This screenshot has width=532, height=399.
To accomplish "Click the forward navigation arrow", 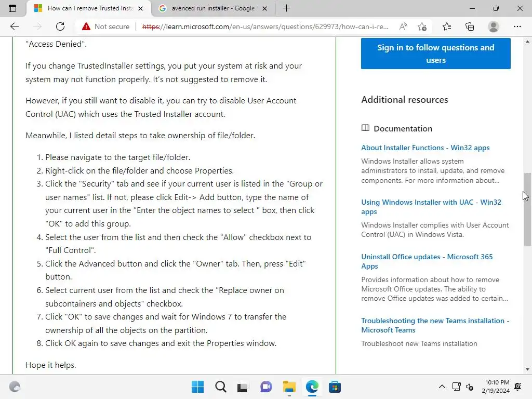I will pyautogui.click(x=37, y=26).
